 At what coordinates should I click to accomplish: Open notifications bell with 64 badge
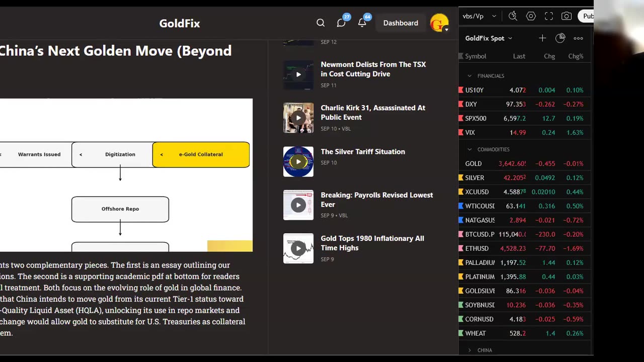click(x=362, y=23)
